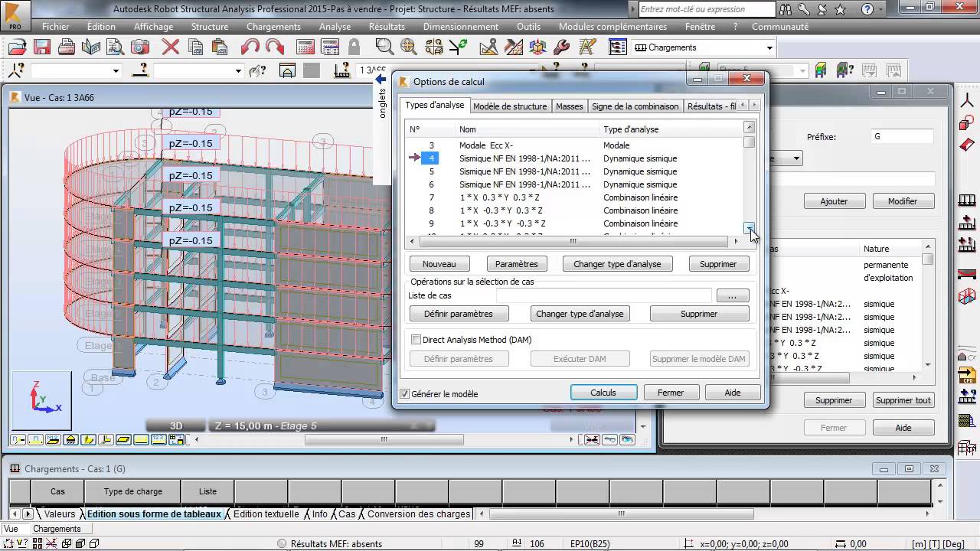Switch to the Modèle de structure tab
Viewport: 980px width, 551px height.
coord(510,106)
